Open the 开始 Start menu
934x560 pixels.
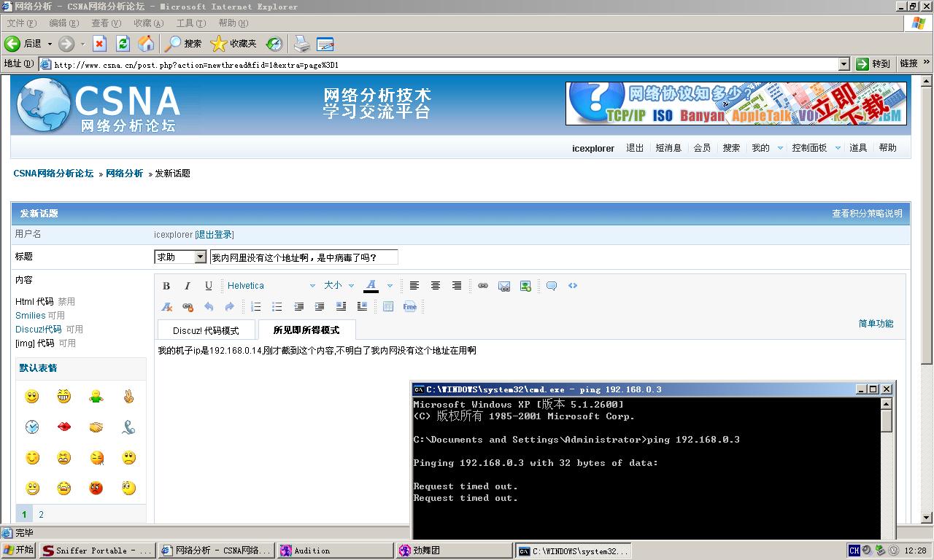click(19, 551)
